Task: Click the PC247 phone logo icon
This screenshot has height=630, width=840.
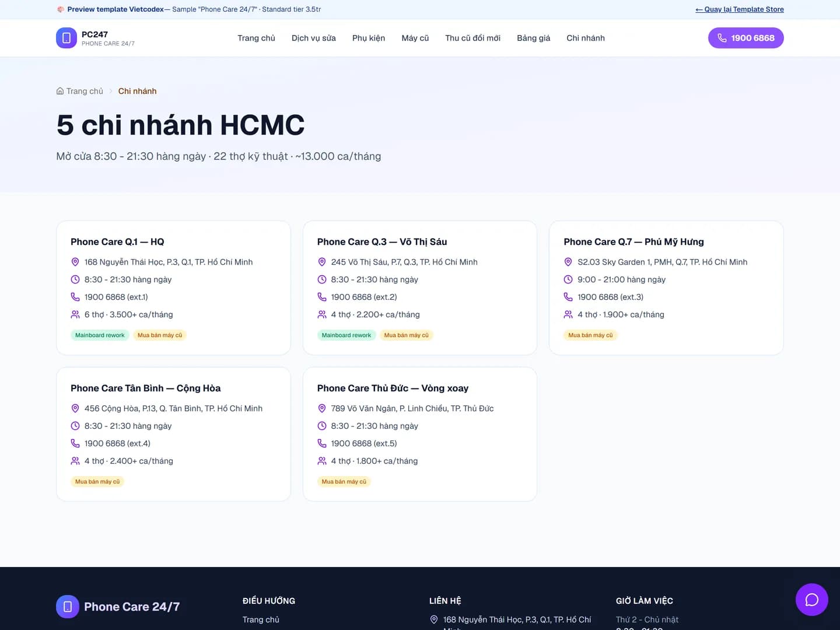Action: tap(66, 38)
